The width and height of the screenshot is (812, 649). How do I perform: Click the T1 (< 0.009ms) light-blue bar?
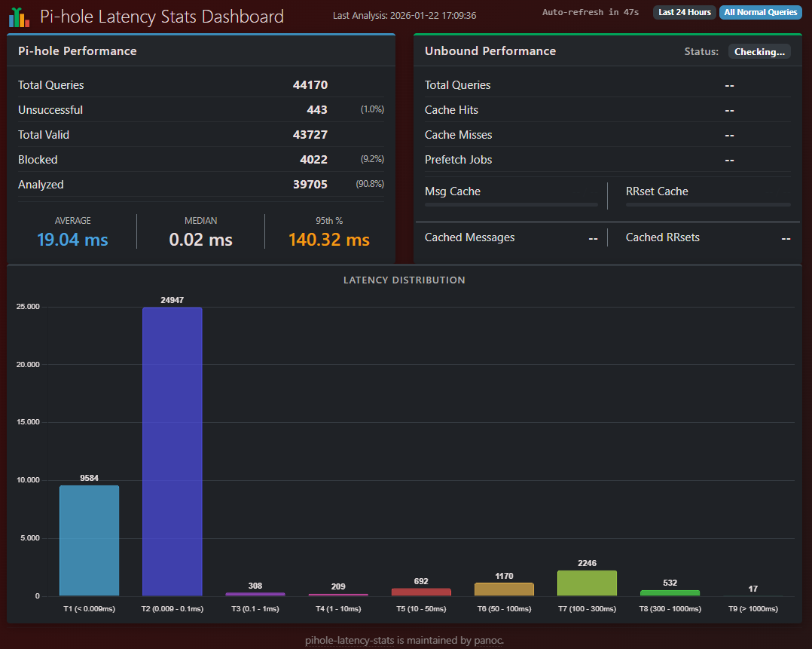pyautogui.click(x=89, y=540)
